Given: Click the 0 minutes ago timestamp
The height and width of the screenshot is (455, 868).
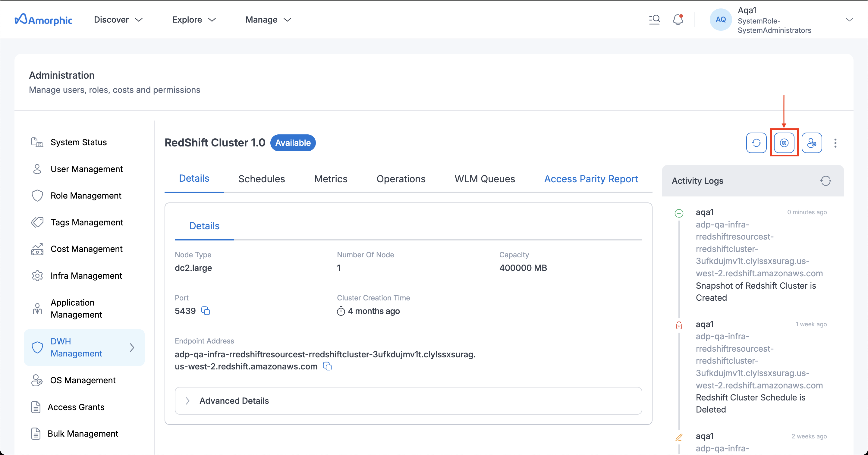Looking at the screenshot, I should (x=807, y=212).
